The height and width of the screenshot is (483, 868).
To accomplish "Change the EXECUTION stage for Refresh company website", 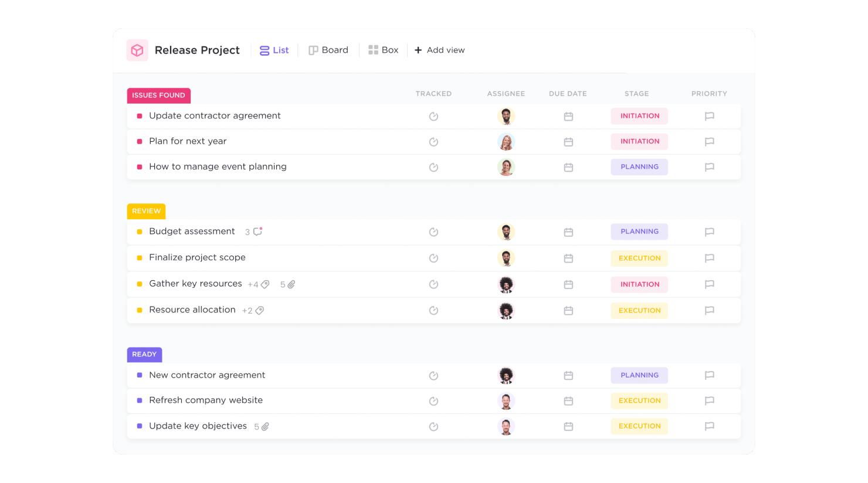I will click(x=639, y=401).
